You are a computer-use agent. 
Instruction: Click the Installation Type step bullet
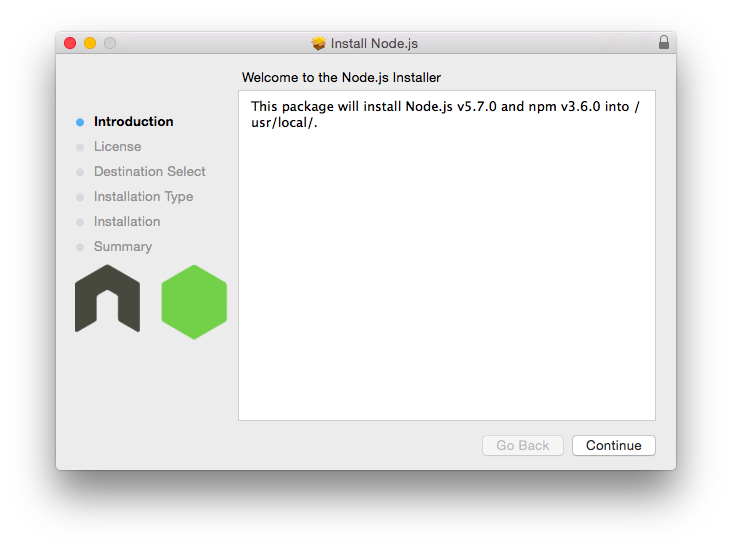(x=80, y=197)
